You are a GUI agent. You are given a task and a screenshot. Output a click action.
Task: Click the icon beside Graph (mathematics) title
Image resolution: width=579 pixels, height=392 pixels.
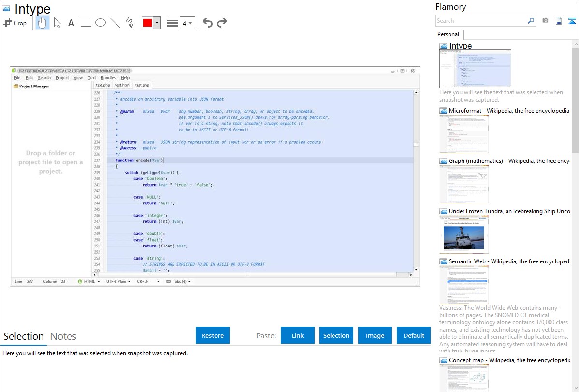443,161
